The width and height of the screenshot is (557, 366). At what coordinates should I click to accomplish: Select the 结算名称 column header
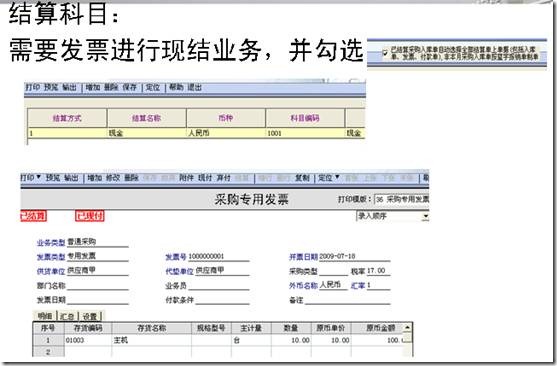click(x=147, y=118)
